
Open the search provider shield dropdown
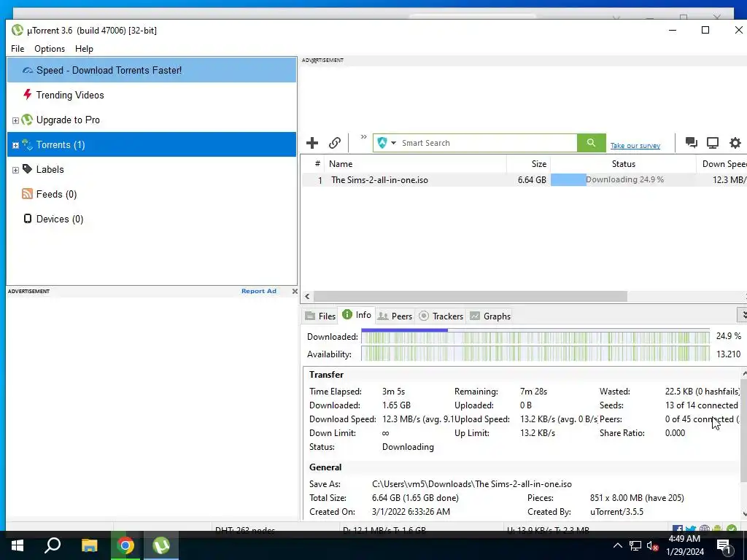click(x=387, y=143)
